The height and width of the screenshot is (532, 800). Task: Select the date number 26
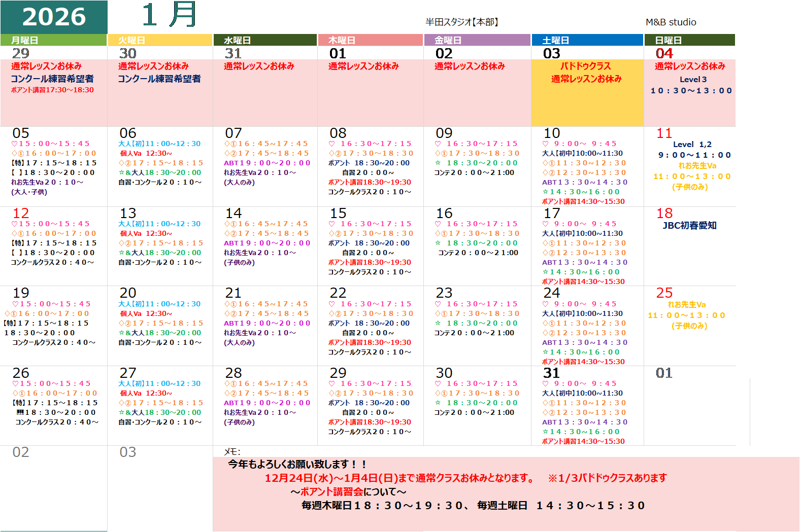click(x=21, y=373)
